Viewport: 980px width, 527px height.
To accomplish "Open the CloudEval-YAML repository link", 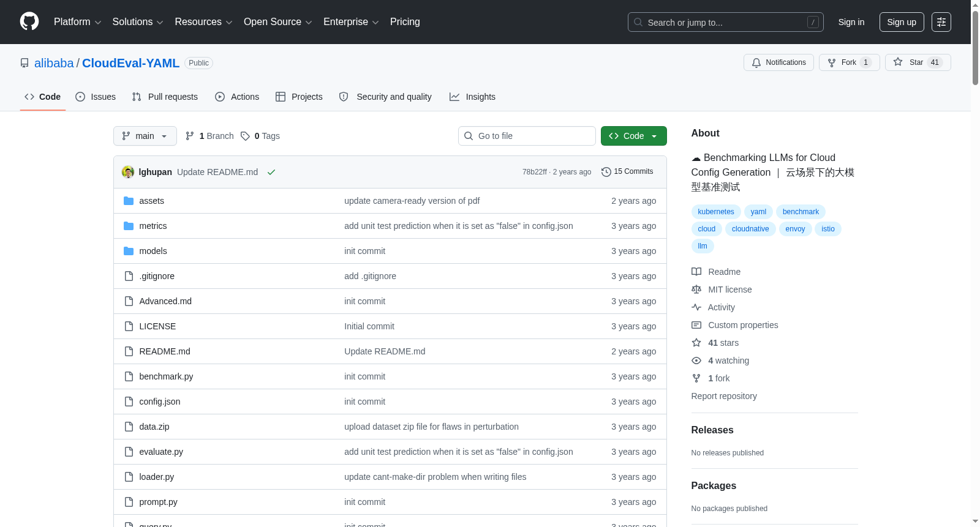I will pos(130,63).
